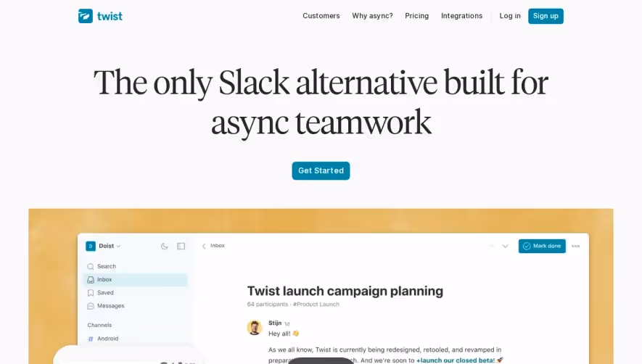Click the Messages speech bubble icon
Image resolution: width=642 pixels, height=364 pixels.
[91, 306]
